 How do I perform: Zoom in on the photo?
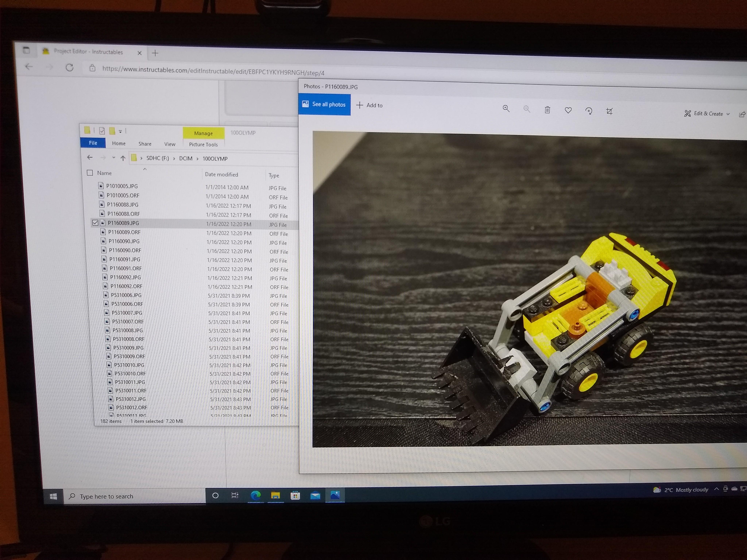[x=506, y=108]
